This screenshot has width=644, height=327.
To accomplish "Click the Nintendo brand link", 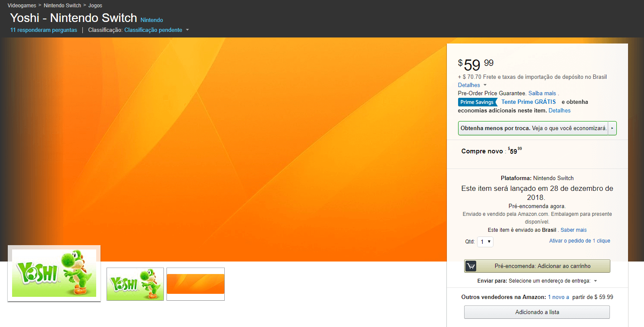I will [x=152, y=20].
